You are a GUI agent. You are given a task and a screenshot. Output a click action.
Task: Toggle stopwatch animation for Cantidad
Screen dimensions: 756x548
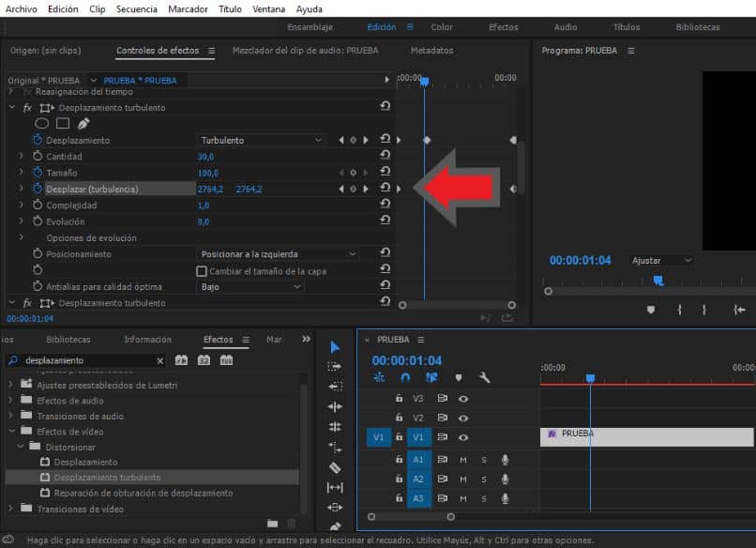click(38, 157)
